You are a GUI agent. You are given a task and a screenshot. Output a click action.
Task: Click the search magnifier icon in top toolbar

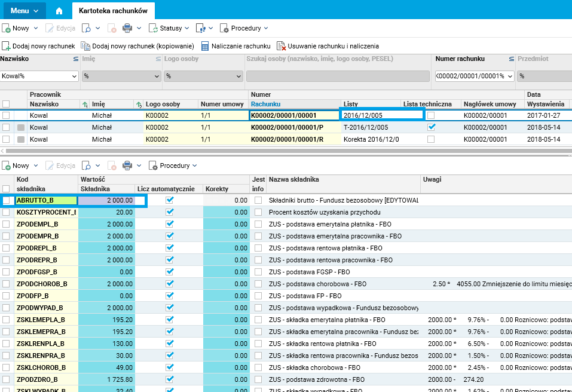click(x=86, y=28)
